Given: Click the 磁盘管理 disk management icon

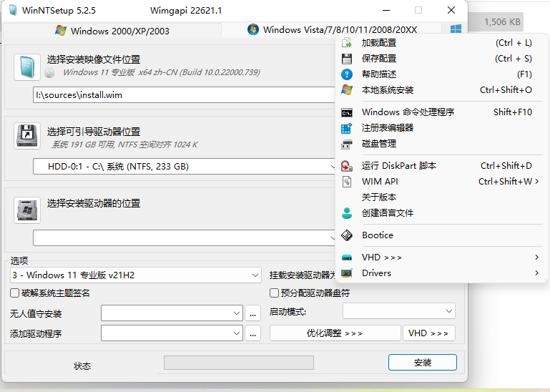Looking at the screenshot, I should pyautogui.click(x=347, y=144).
